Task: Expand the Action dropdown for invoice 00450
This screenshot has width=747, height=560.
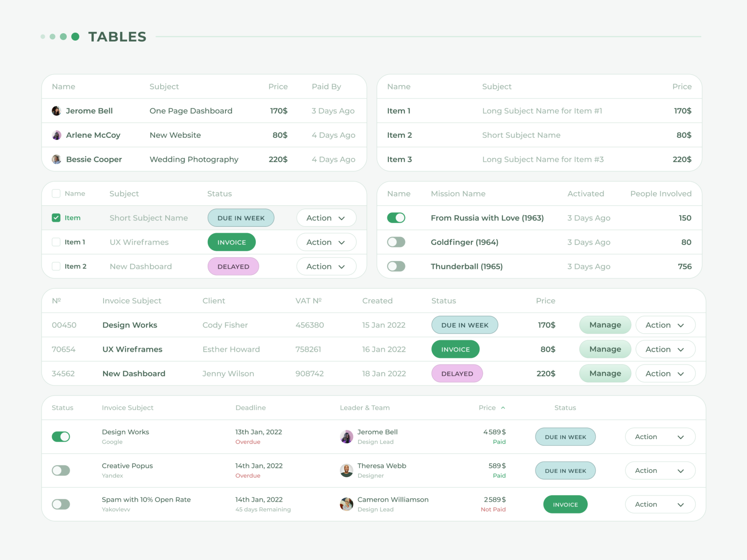Action: (665, 325)
